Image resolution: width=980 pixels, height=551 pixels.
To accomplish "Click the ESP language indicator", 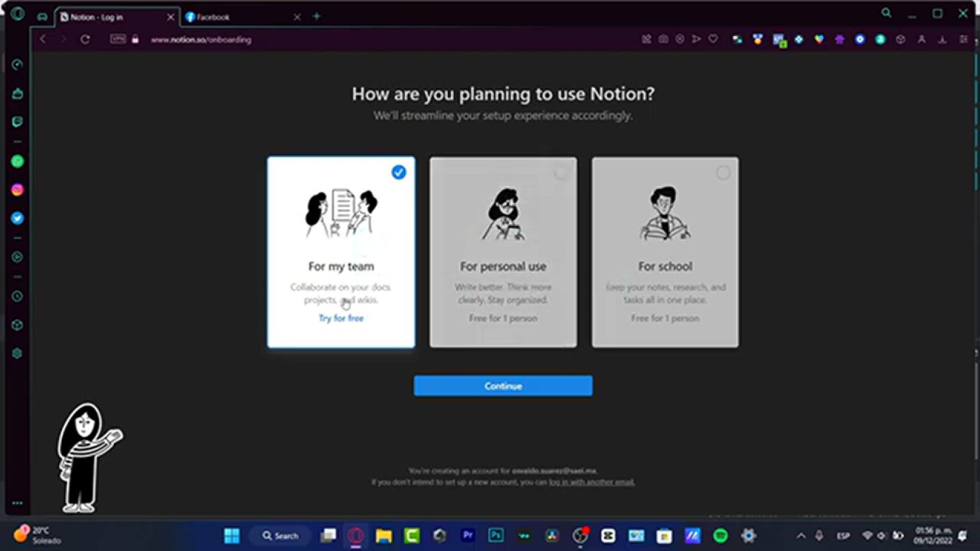I will tap(843, 536).
